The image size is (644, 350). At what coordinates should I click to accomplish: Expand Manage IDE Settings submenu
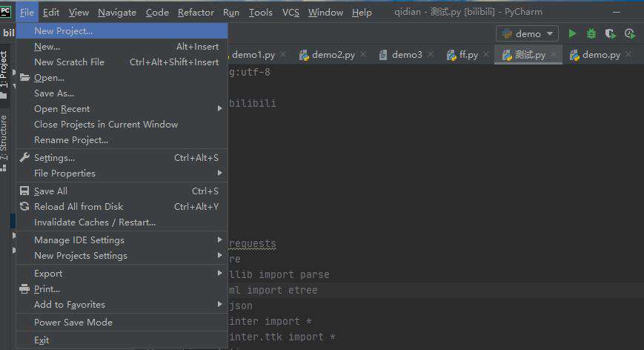pos(122,240)
